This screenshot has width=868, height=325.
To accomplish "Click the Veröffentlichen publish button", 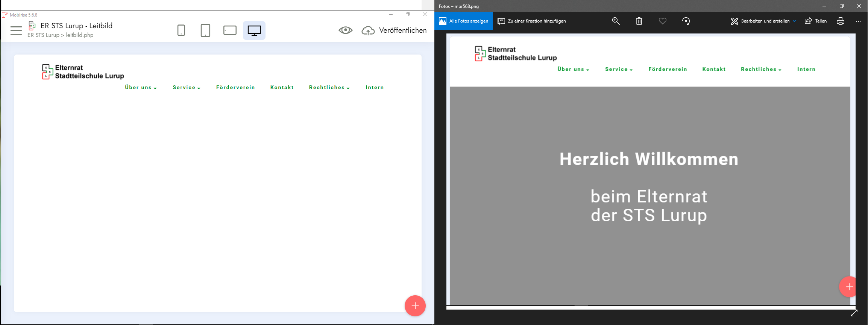I will 395,30.
